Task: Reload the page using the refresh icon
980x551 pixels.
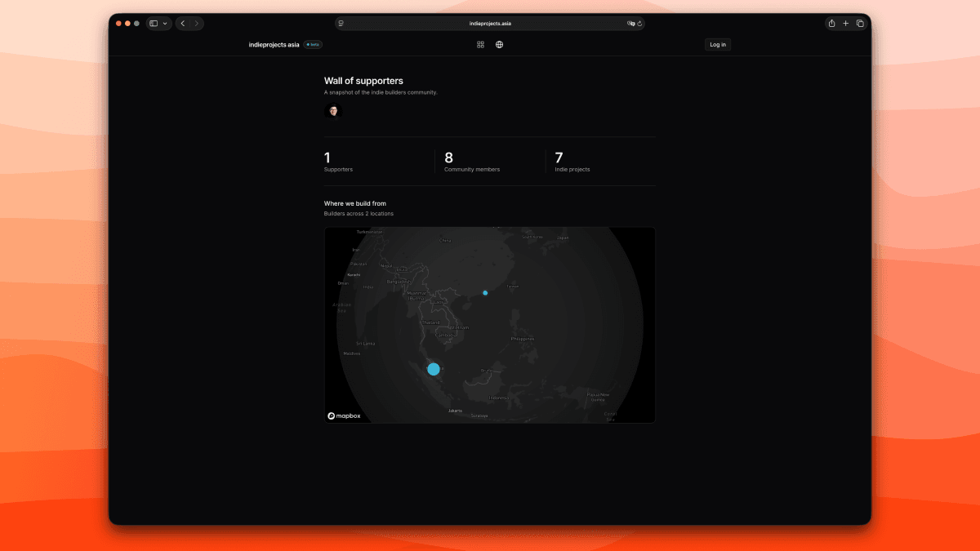Action: coord(640,23)
